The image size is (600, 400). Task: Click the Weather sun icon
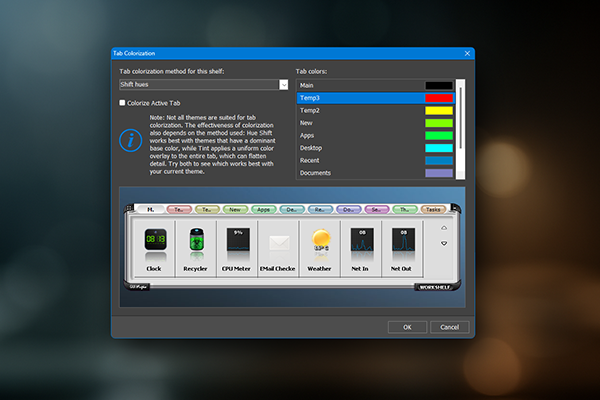320,242
